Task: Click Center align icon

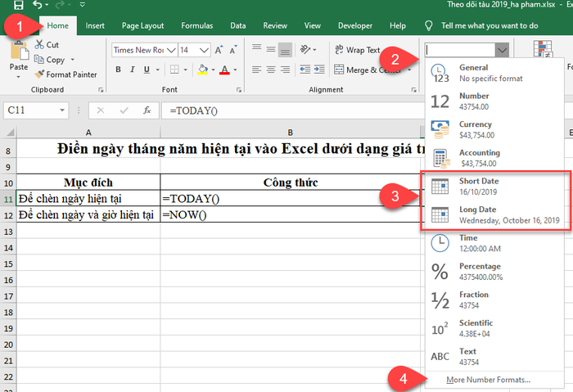Action: (x=271, y=70)
